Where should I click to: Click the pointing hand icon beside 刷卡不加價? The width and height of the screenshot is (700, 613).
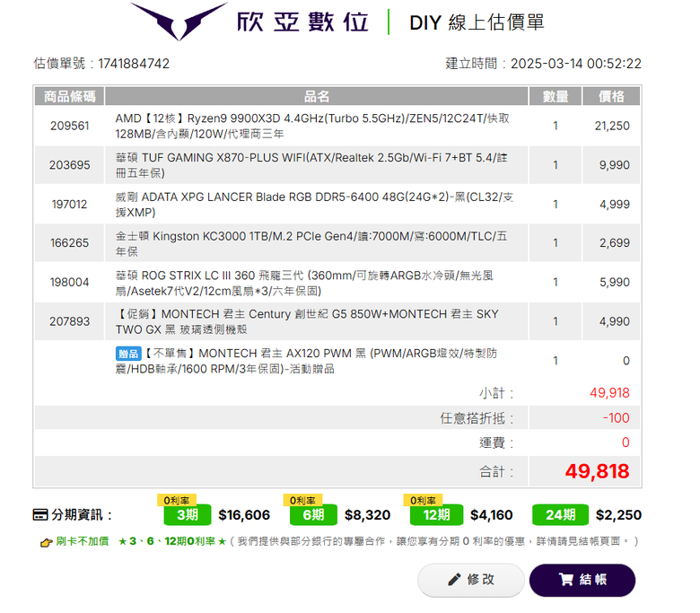pos(47,542)
